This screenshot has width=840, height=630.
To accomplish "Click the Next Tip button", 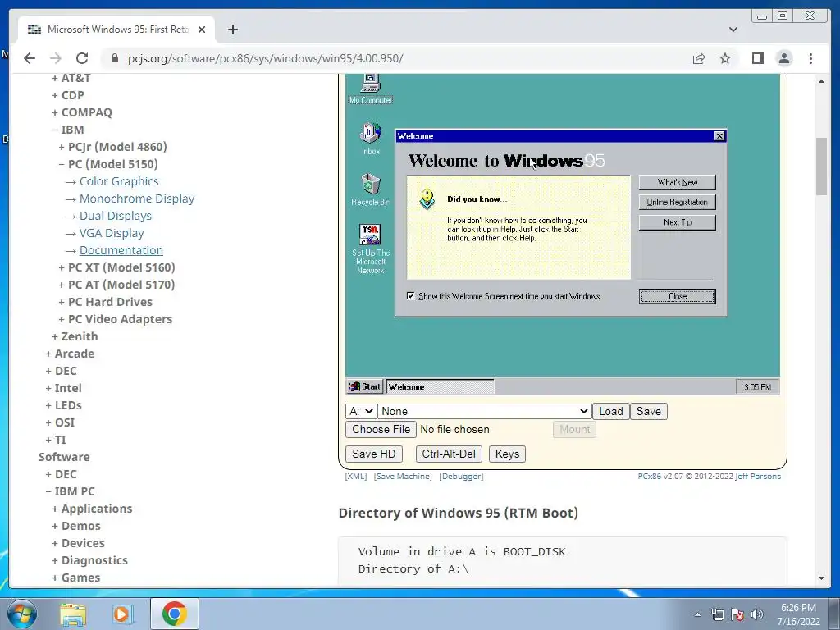I will click(x=677, y=222).
